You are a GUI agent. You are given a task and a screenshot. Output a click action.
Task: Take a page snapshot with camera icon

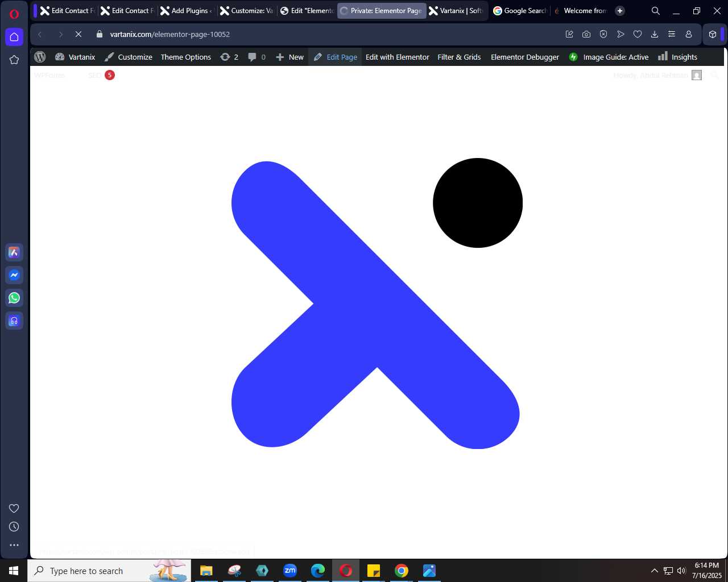click(x=586, y=34)
